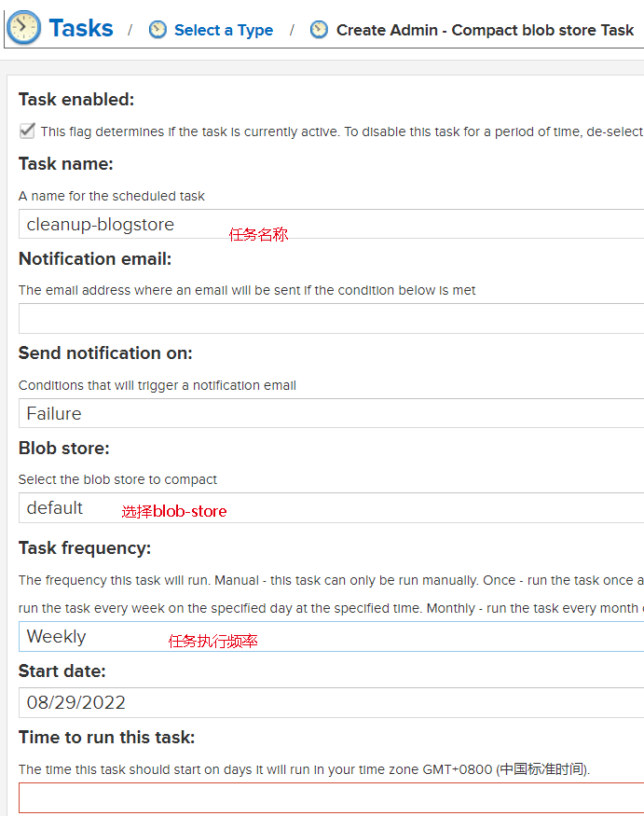The height and width of the screenshot is (816, 644).
Task: Click the Blob store: heading label
Action: (x=64, y=448)
